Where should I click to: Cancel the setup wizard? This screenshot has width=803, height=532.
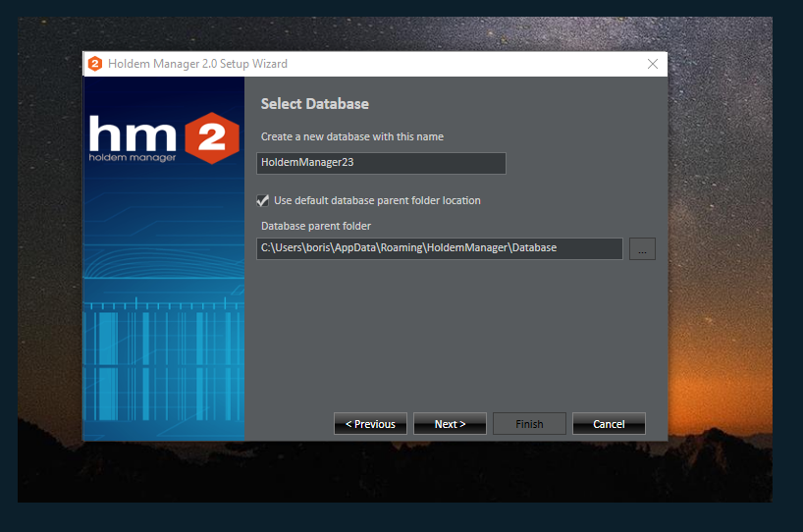point(609,424)
